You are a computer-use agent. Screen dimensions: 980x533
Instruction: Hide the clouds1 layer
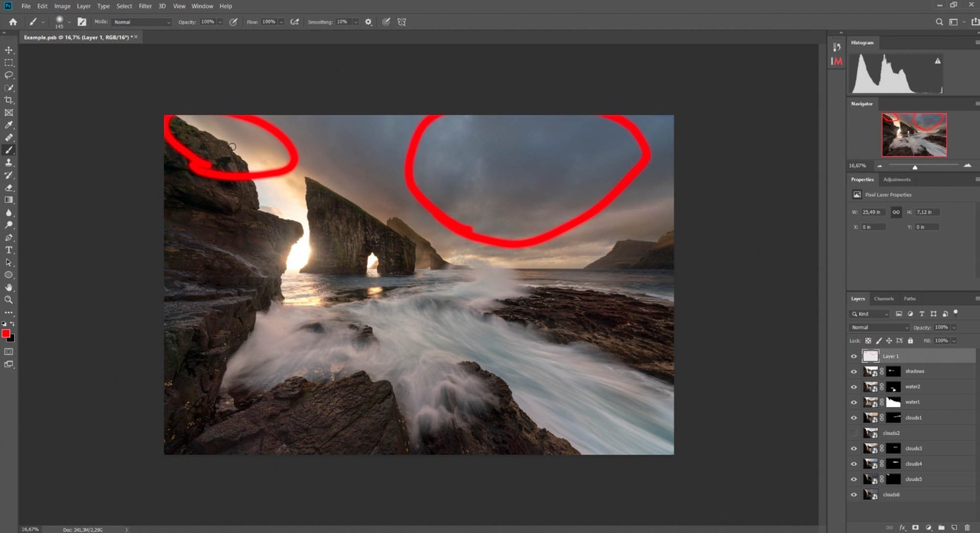(x=853, y=417)
